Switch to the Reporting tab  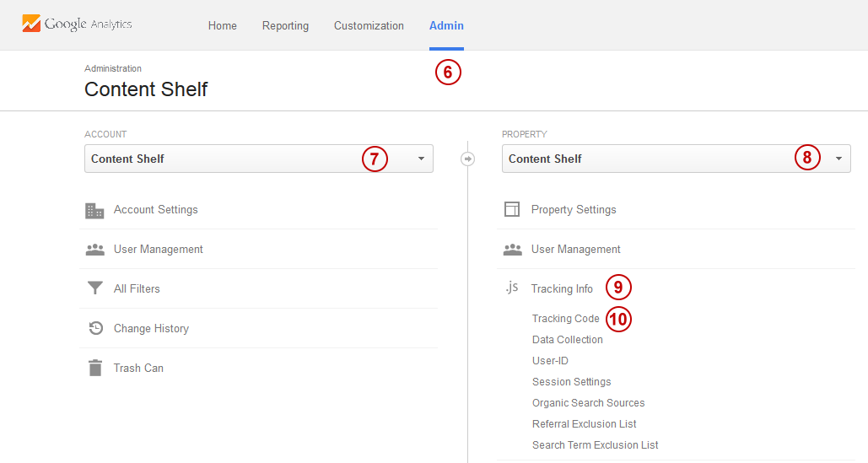click(286, 26)
